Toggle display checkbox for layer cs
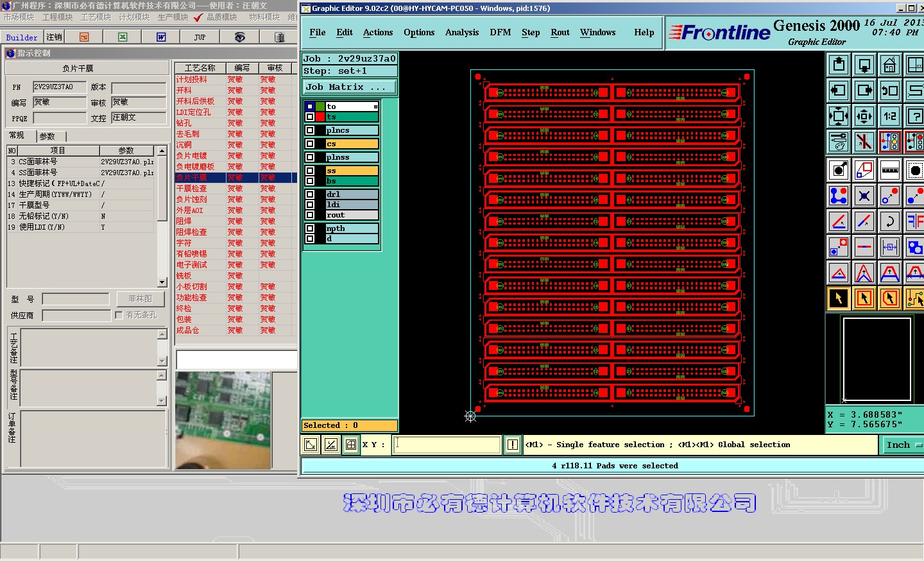Viewport: 924px width, 562px height. point(310,144)
